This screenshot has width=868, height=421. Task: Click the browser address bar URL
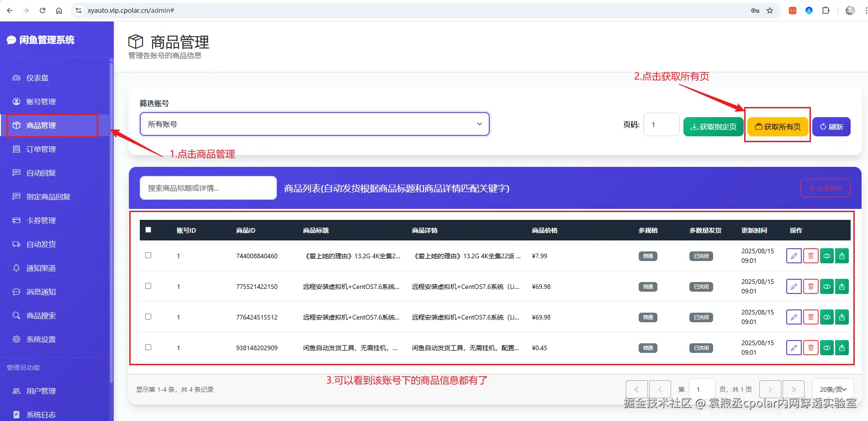coord(131,11)
